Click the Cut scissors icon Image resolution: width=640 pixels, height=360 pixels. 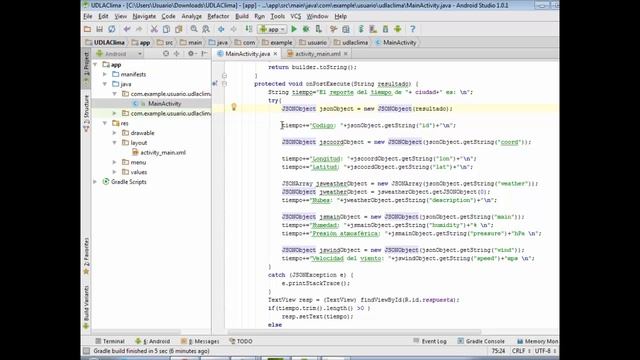pyautogui.click(x=154, y=29)
